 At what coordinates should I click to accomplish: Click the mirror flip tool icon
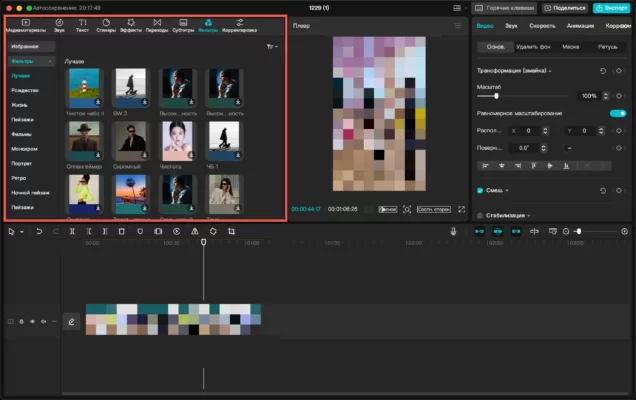point(195,231)
